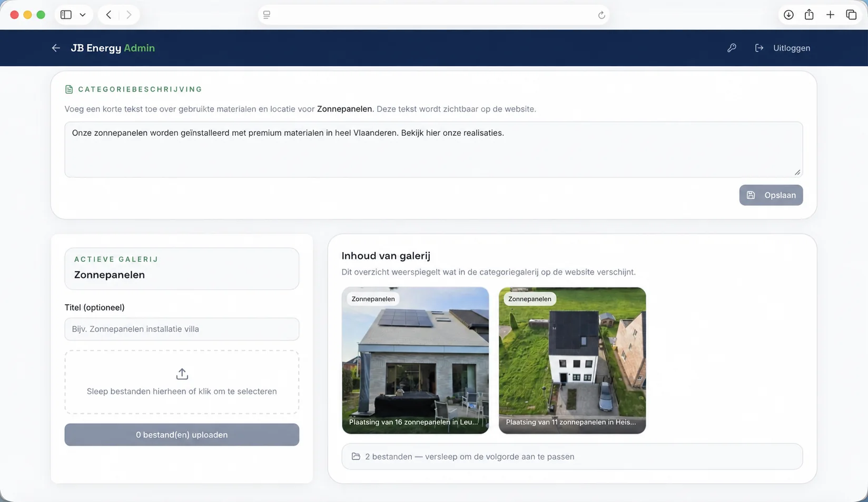Click the category description textarea
Viewport: 868px width, 502px height.
(x=433, y=149)
